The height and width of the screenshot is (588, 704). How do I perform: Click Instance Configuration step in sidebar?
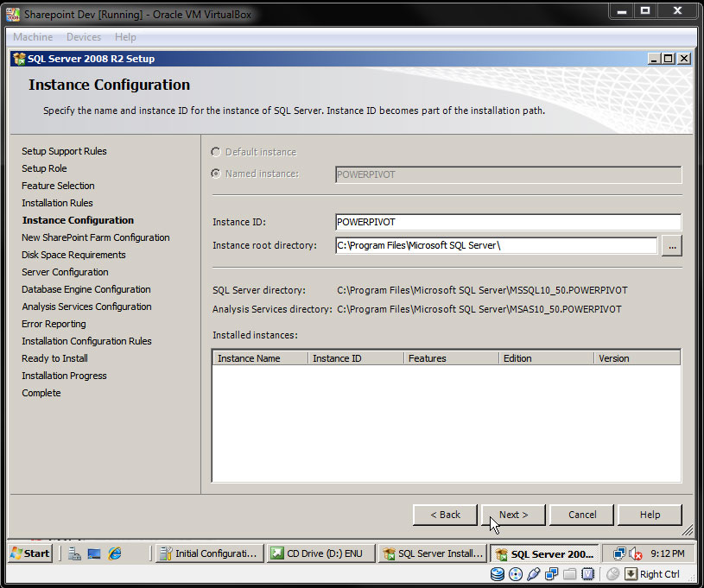[78, 220]
